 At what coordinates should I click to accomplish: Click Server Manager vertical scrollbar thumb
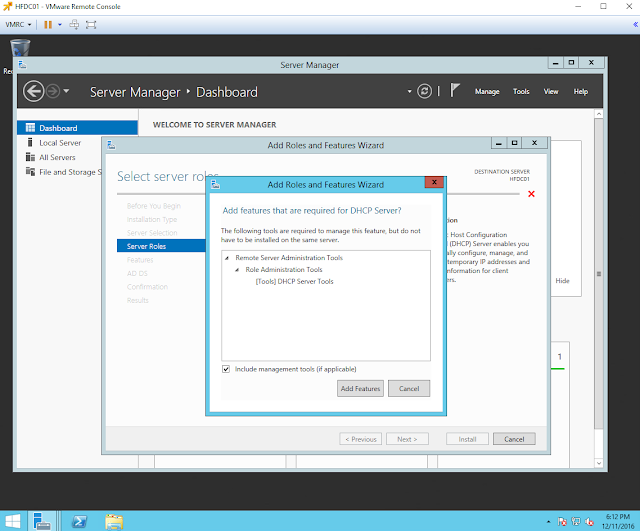coord(599,274)
